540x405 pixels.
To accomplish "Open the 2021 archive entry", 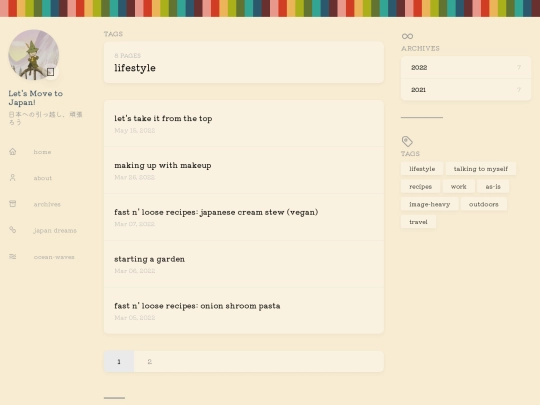I will coord(466,90).
